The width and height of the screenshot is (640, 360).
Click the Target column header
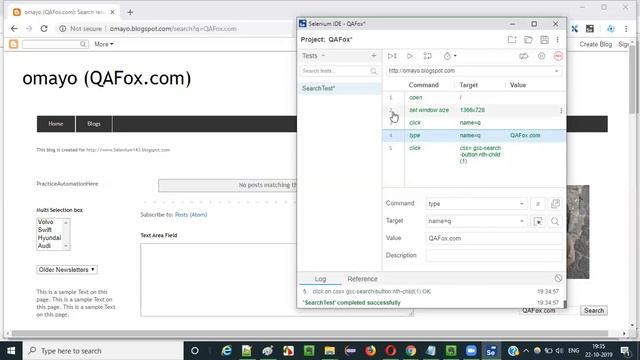469,85
